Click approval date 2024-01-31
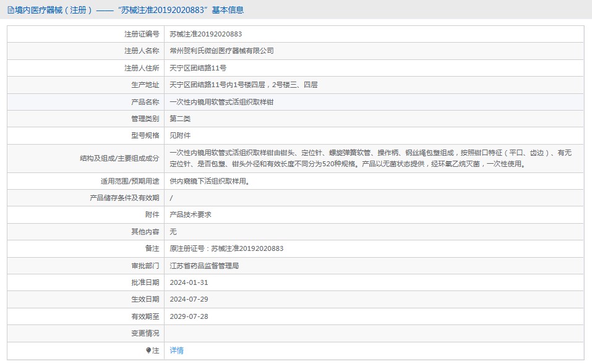This screenshot has height=364, width=592. pos(189,282)
